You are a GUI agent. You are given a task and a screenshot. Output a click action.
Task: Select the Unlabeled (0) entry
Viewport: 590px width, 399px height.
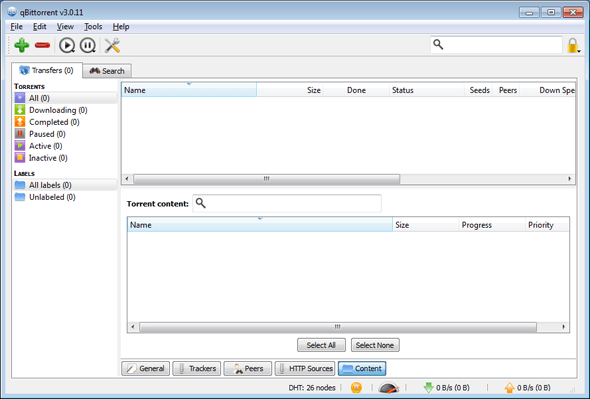(66, 197)
